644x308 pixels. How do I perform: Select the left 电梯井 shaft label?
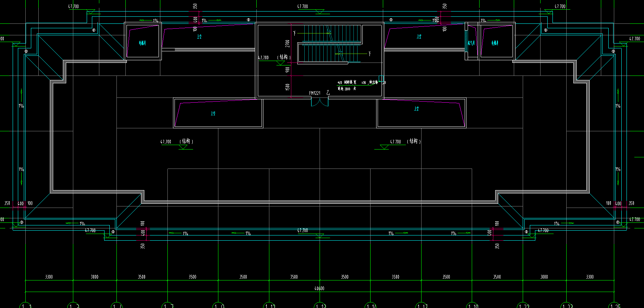tap(142, 43)
